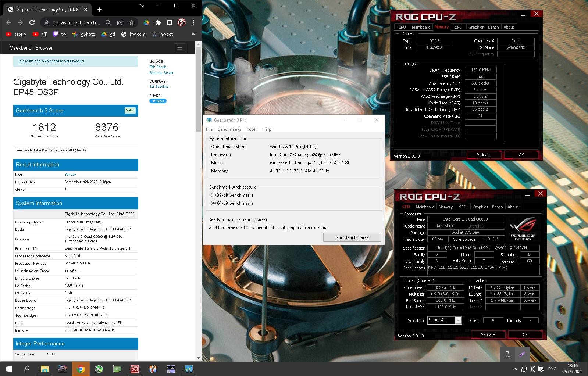588x376 pixels.
Task: Reload the Geekbench Browser page
Action: [x=32, y=22]
